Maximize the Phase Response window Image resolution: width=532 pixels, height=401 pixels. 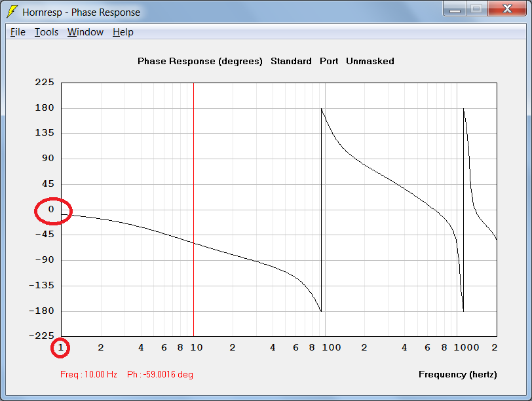[476, 9]
